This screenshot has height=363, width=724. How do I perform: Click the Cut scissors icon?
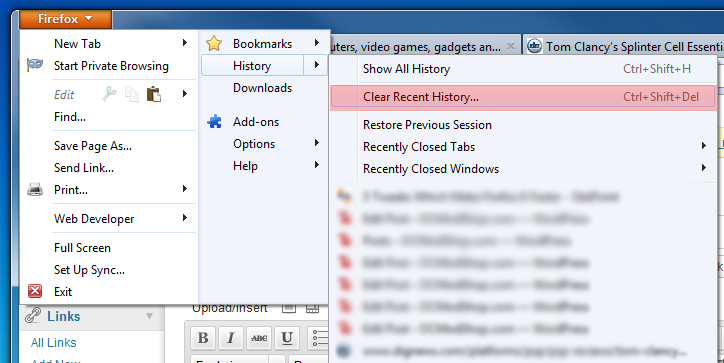click(x=109, y=94)
